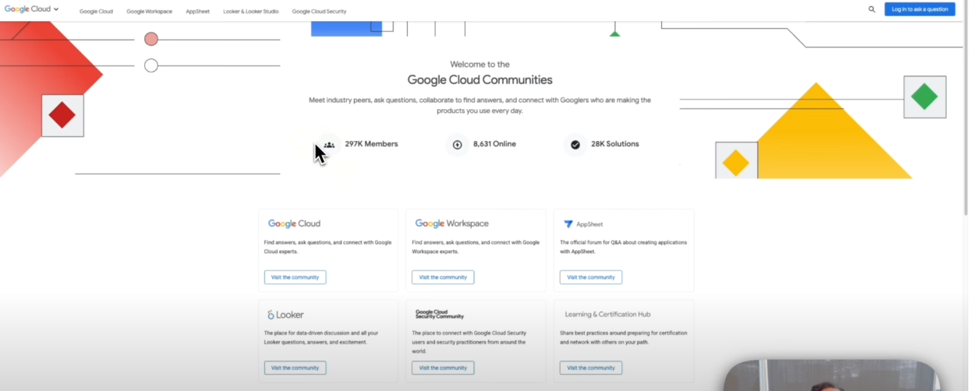Visit the Learning & Certification Hub community

(591, 368)
